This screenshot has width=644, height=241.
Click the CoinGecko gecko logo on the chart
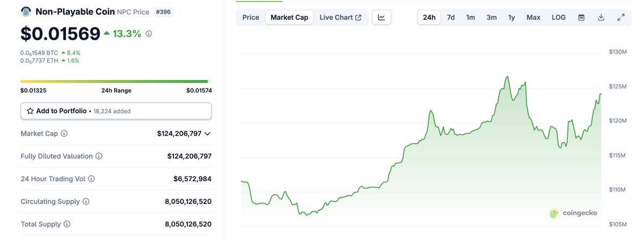[x=554, y=213]
